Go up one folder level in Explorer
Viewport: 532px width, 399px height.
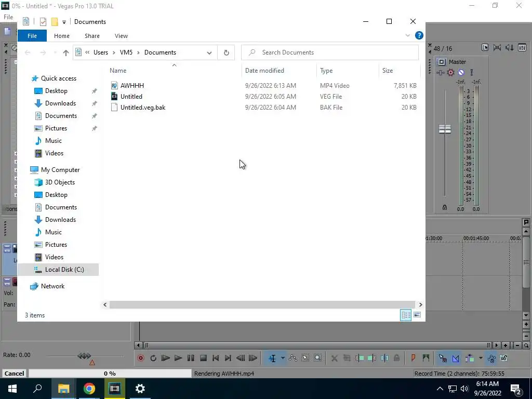[x=66, y=52]
